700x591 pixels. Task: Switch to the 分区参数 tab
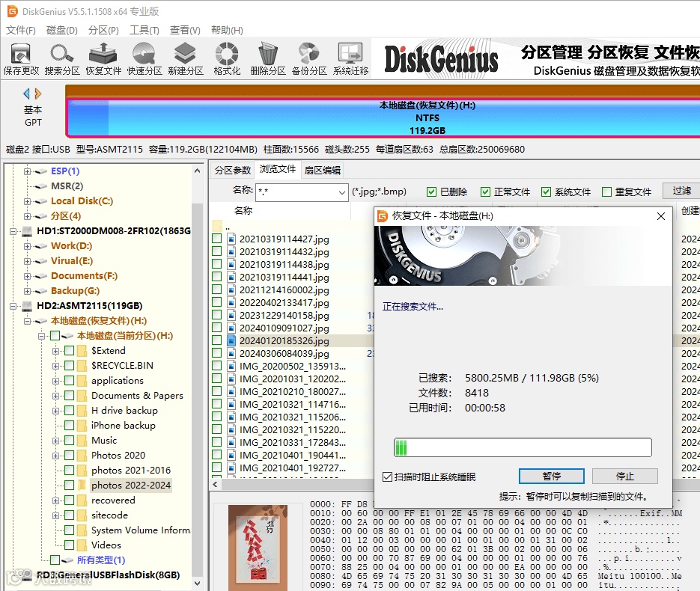click(x=233, y=171)
